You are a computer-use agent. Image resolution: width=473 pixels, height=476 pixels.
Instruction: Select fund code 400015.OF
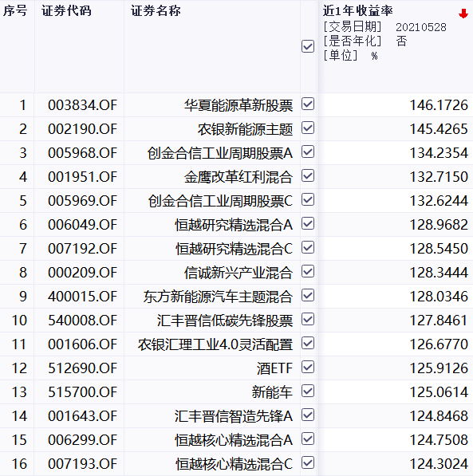(82, 297)
